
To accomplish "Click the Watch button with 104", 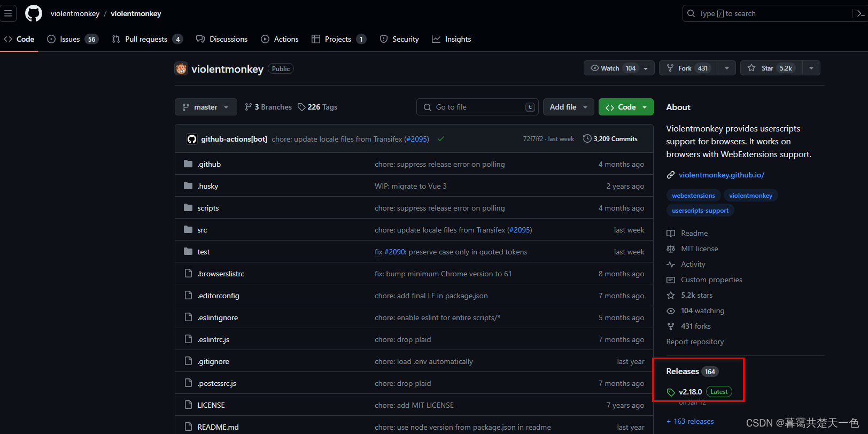I will point(619,68).
